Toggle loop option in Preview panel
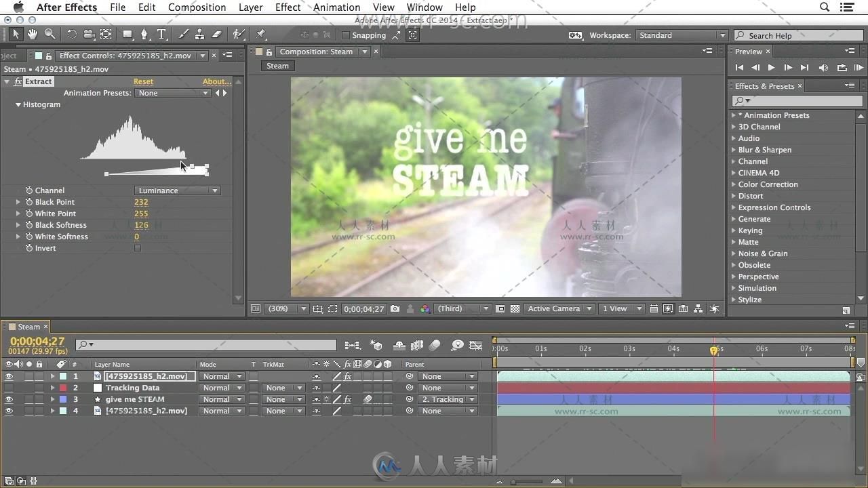868x488 pixels. (842, 68)
